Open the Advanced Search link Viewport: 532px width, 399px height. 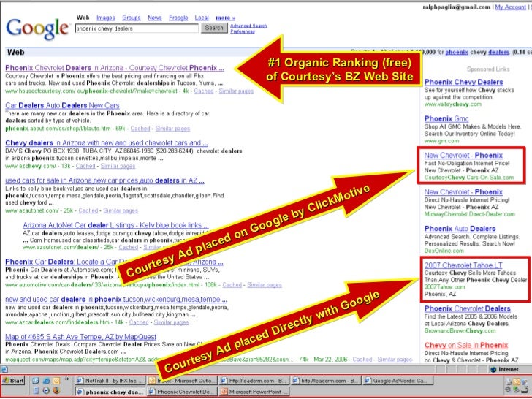pos(248,26)
